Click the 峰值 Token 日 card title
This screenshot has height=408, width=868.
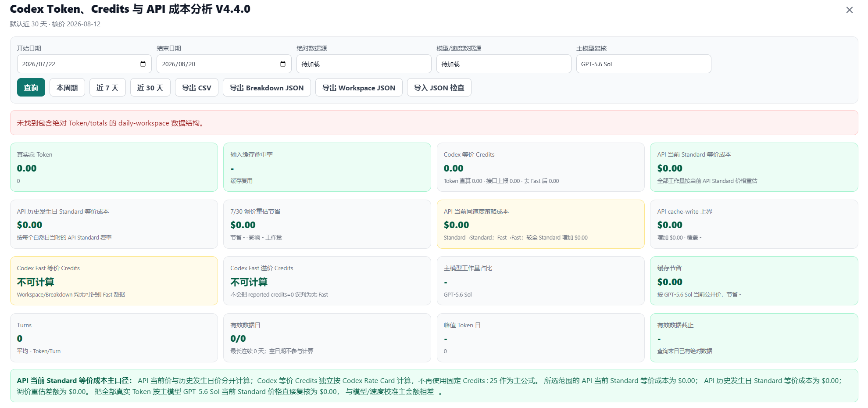pos(462,325)
